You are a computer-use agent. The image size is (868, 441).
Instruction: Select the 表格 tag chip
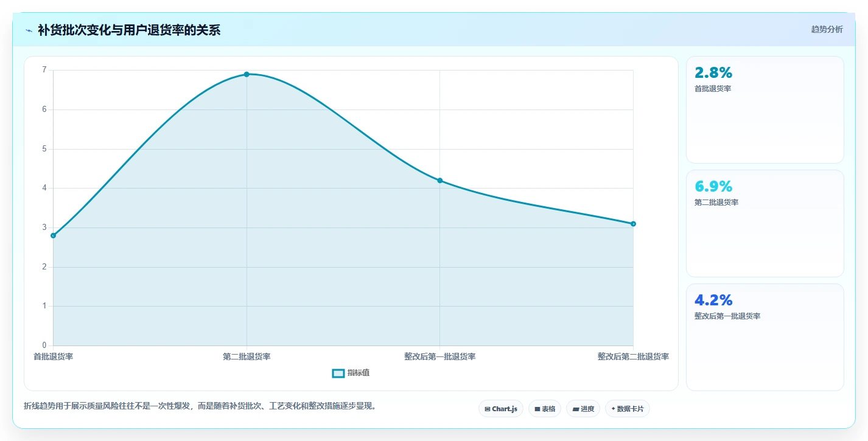click(x=545, y=409)
